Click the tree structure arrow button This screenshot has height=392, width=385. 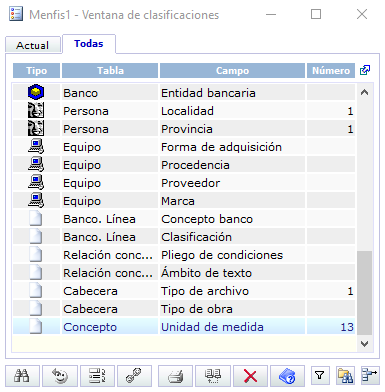pyautogui.click(x=370, y=376)
